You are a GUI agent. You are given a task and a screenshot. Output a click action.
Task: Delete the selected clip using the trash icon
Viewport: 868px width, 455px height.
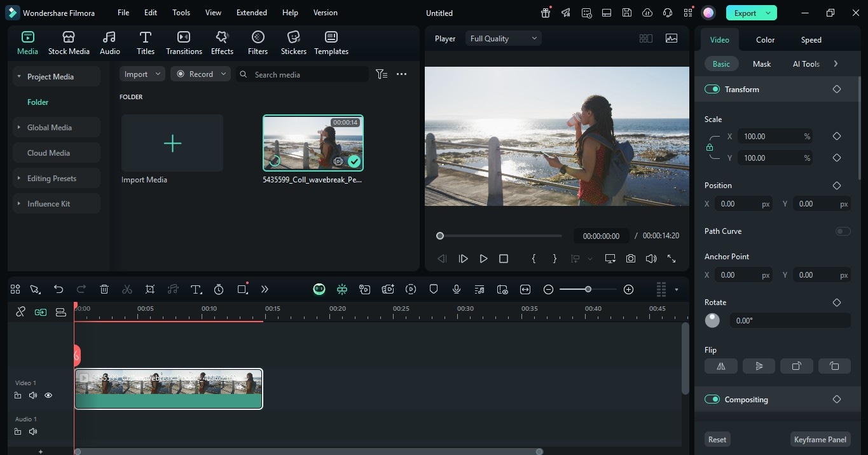[x=104, y=289]
